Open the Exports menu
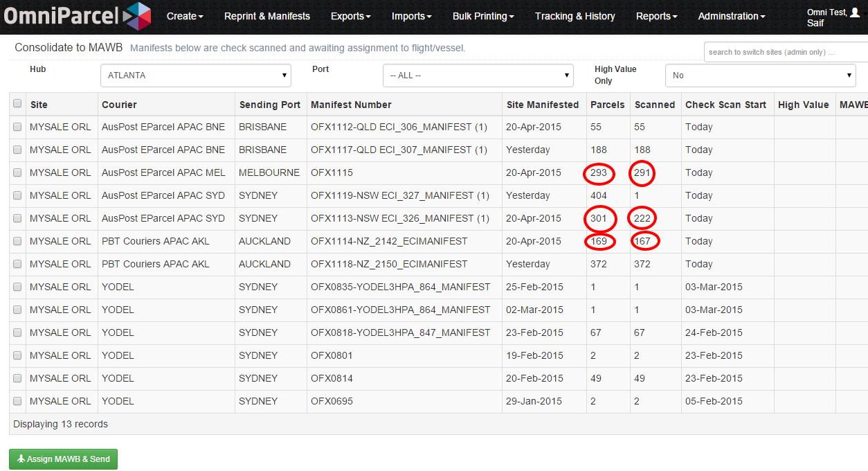The width and height of the screenshot is (868, 471). [350, 16]
